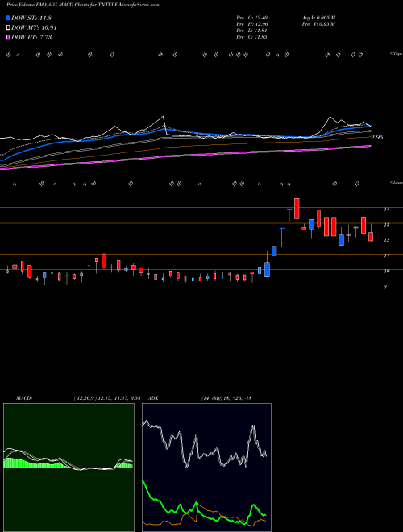Click the tallest red candlestick above 14
Screen dimensions: 403x532
point(297,209)
